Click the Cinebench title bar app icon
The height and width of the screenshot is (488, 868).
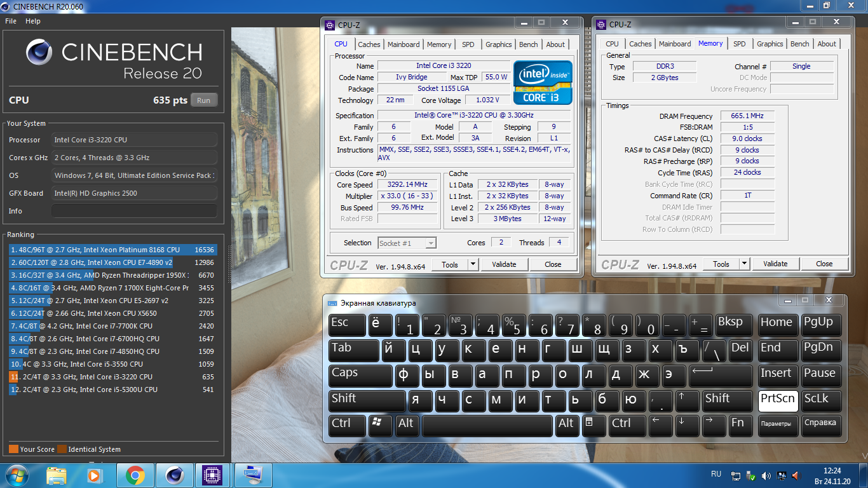(6, 6)
